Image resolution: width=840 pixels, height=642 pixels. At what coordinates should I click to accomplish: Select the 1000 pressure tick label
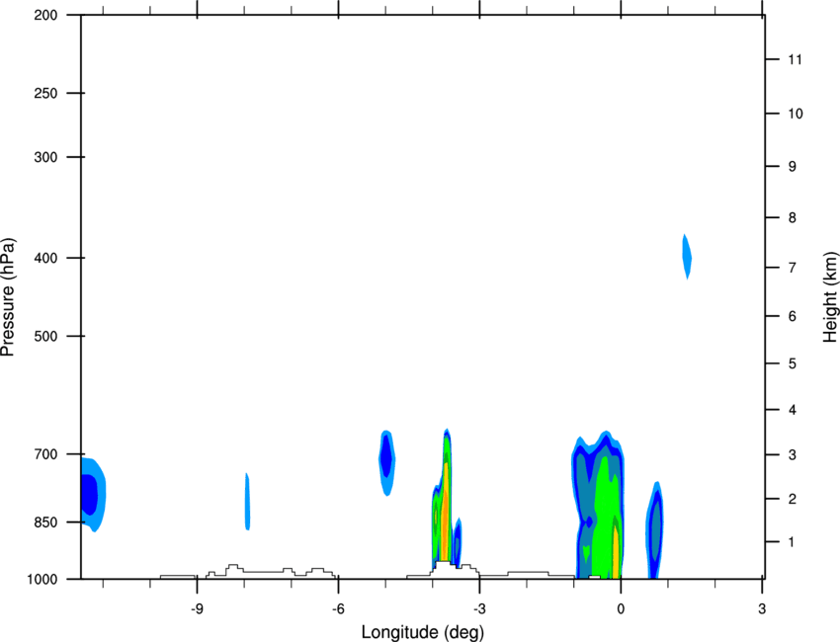coord(42,579)
